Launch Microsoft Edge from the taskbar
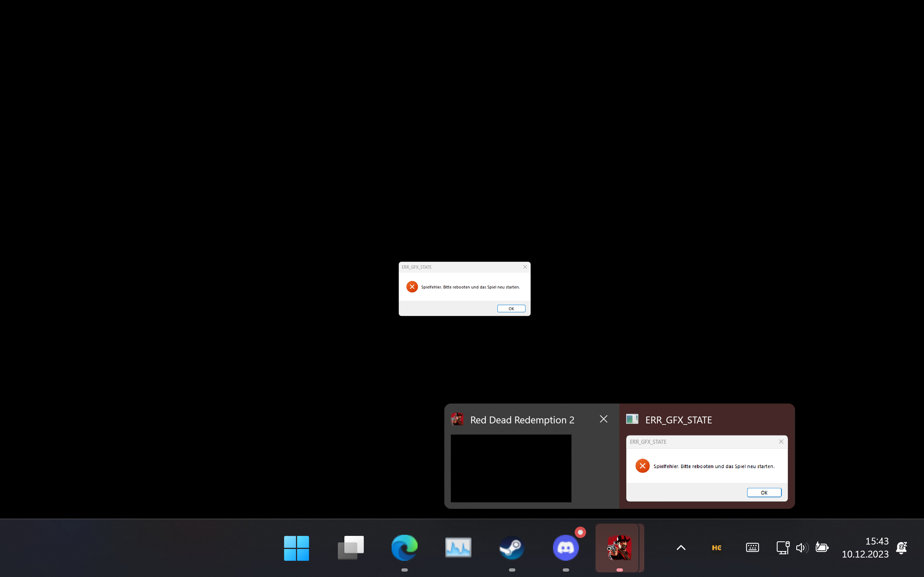924x577 pixels. click(404, 547)
